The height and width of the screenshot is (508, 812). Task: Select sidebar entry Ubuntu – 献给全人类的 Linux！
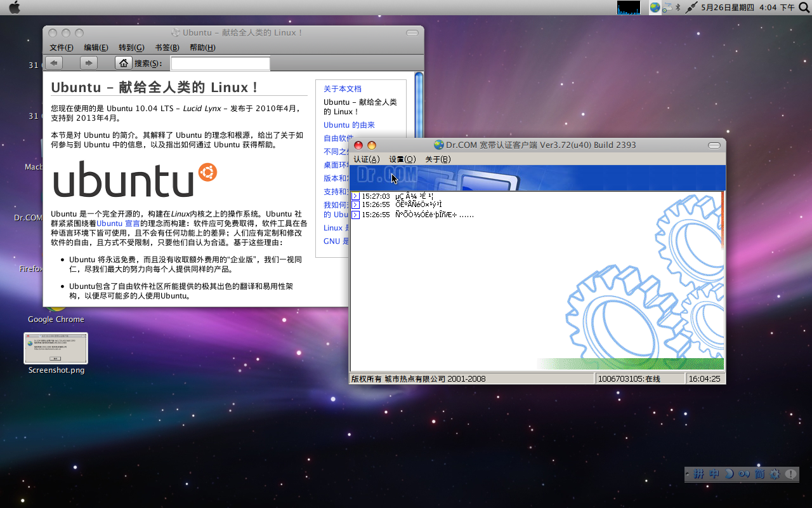tap(360, 107)
